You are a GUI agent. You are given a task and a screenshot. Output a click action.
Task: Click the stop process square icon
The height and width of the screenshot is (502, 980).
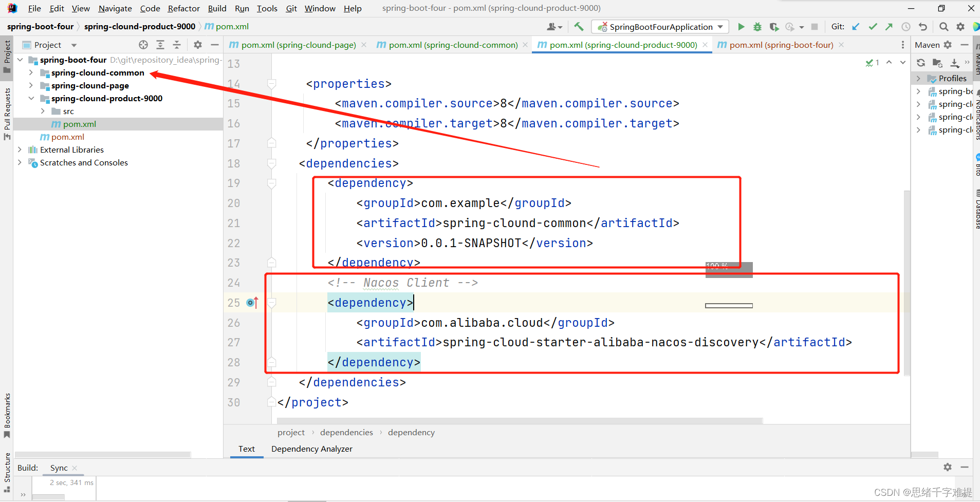[x=815, y=27]
